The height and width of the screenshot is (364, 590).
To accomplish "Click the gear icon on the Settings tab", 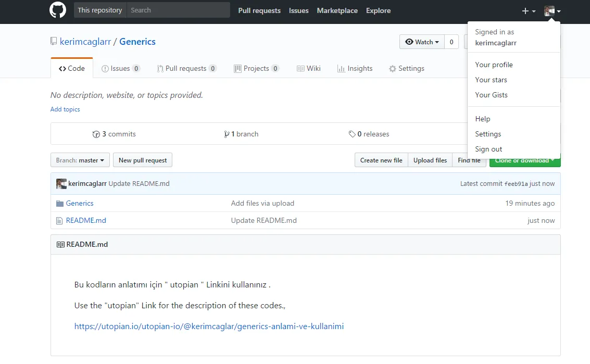I will [393, 69].
